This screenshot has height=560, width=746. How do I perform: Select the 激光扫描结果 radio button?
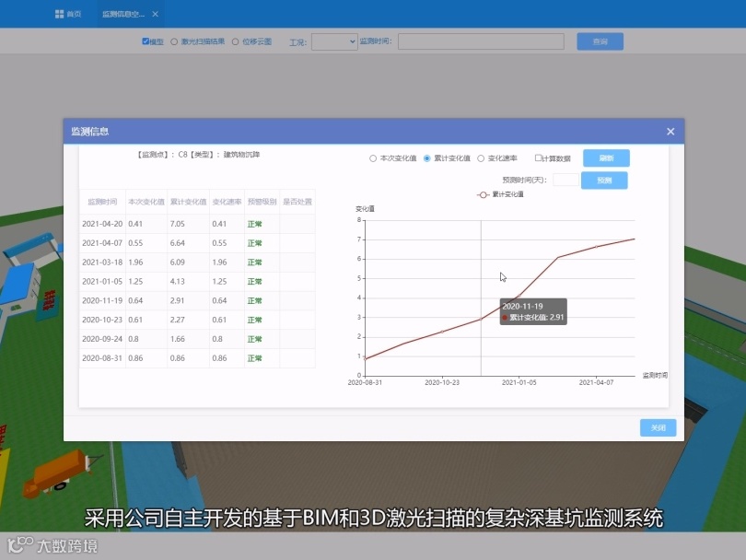pyautogui.click(x=174, y=41)
